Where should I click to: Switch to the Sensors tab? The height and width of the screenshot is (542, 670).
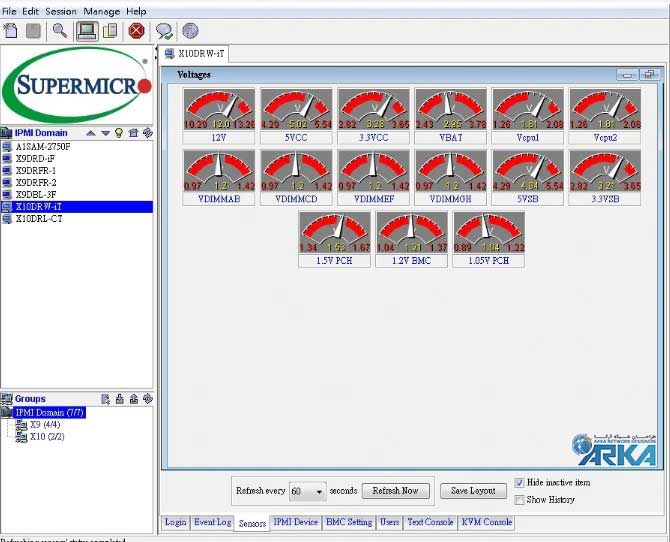point(252,523)
